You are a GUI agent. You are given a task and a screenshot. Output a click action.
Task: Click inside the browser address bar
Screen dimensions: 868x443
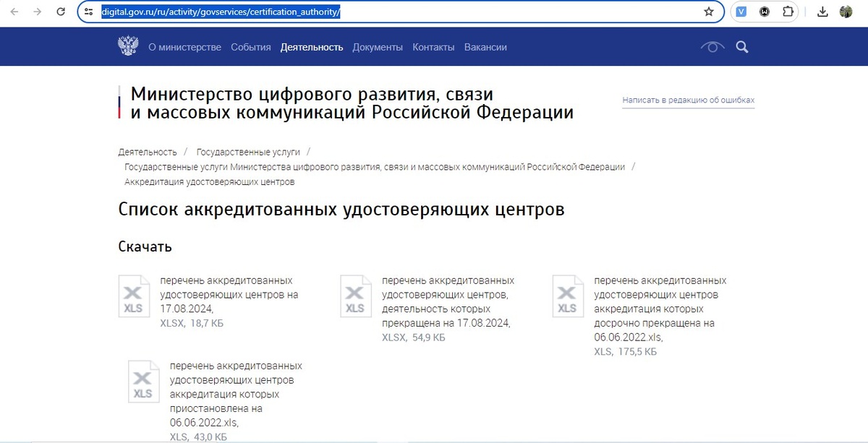click(362, 12)
